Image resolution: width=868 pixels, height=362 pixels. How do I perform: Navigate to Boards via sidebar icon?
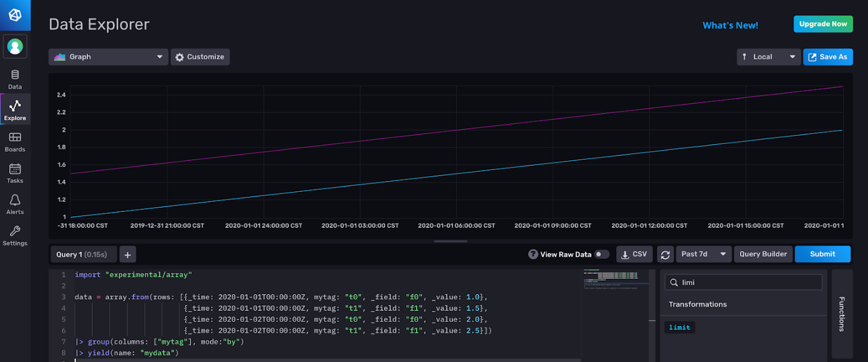pos(15,141)
